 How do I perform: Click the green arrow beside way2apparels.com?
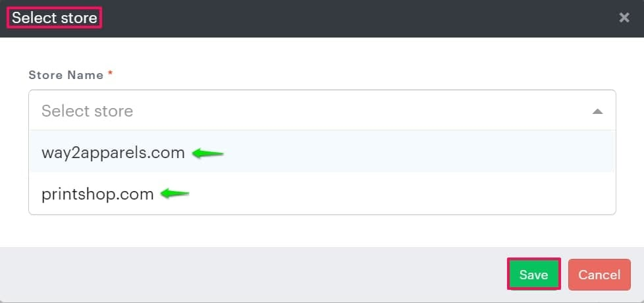[x=208, y=154]
